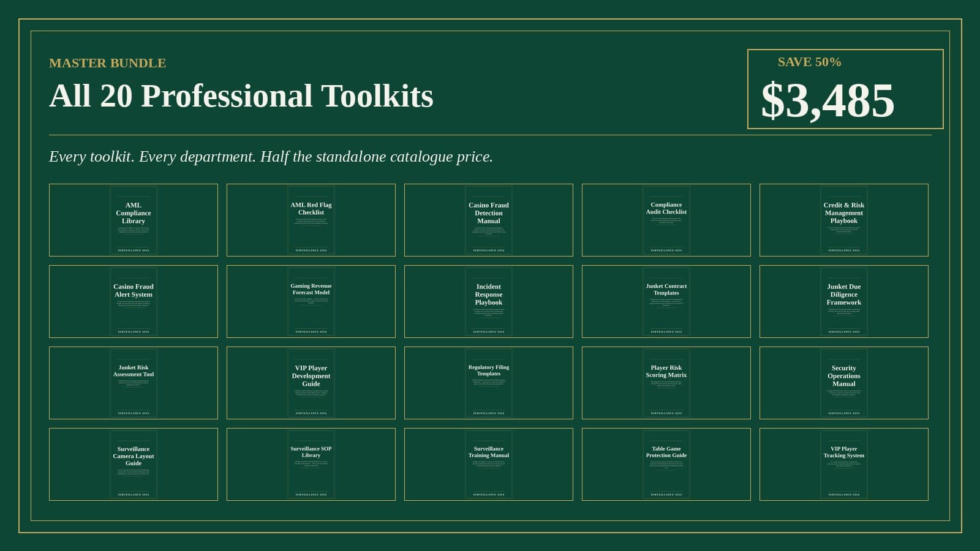Click the Compliance Audit Checklist cover

pos(666,220)
